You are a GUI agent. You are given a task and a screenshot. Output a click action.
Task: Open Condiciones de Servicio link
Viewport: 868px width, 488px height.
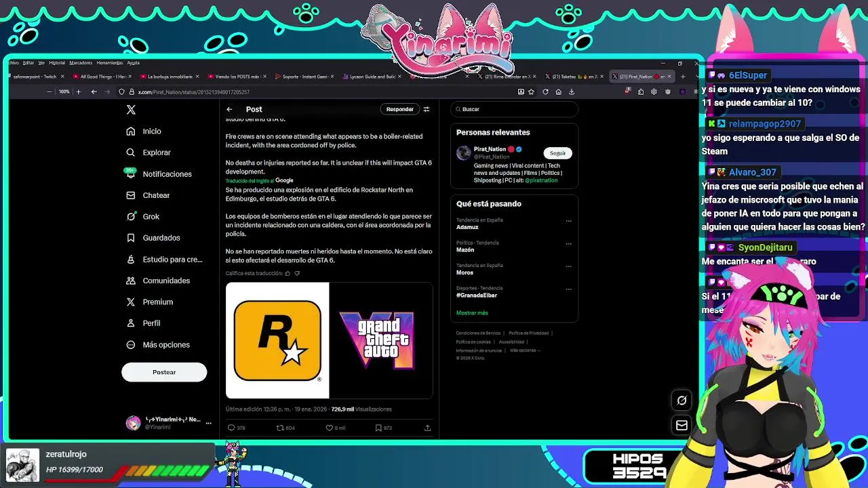(478, 333)
